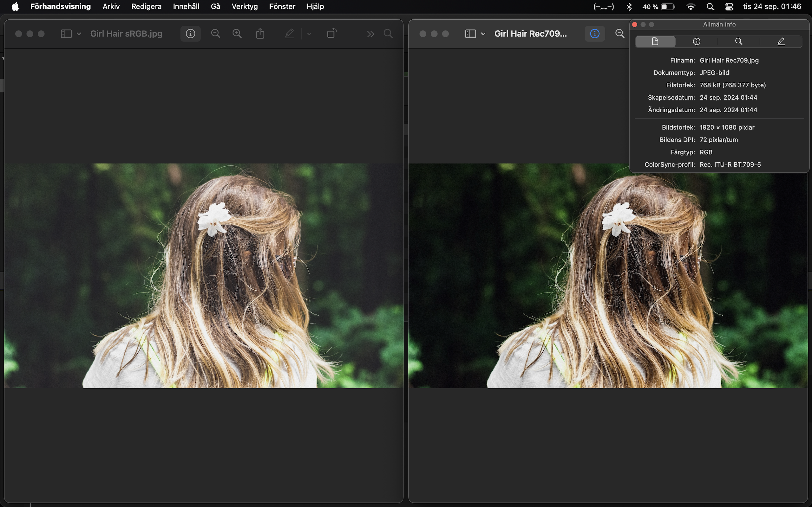Open the Verktyg menu
This screenshot has width=812, height=507.
(244, 7)
